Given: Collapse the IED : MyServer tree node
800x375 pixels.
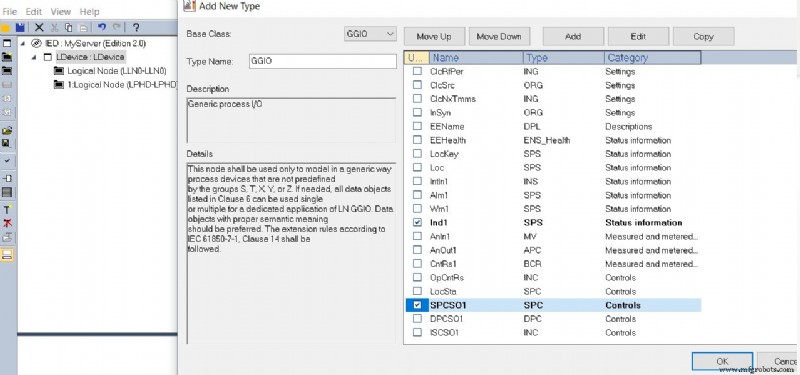Looking at the screenshot, I should coord(22,43).
